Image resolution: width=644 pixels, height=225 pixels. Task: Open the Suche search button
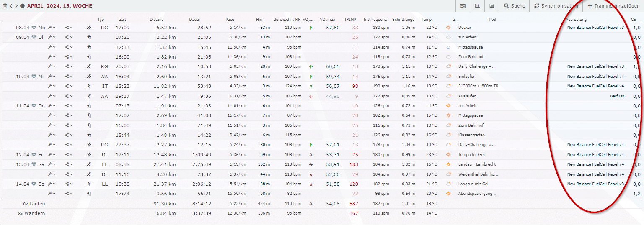point(515,6)
